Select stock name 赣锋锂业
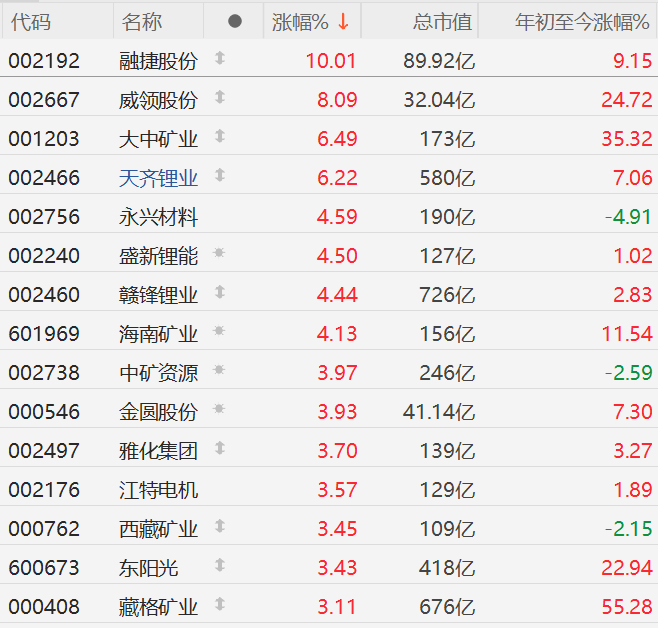 pyautogui.click(x=158, y=295)
